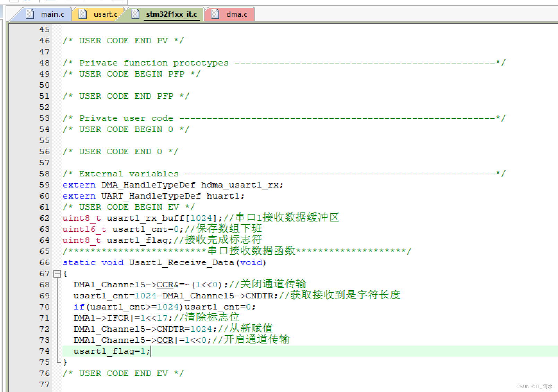Image resolution: width=558 pixels, height=392 pixels.
Task: Click the USER CODE END 0 comment
Action: pyautogui.click(x=120, y=151)
